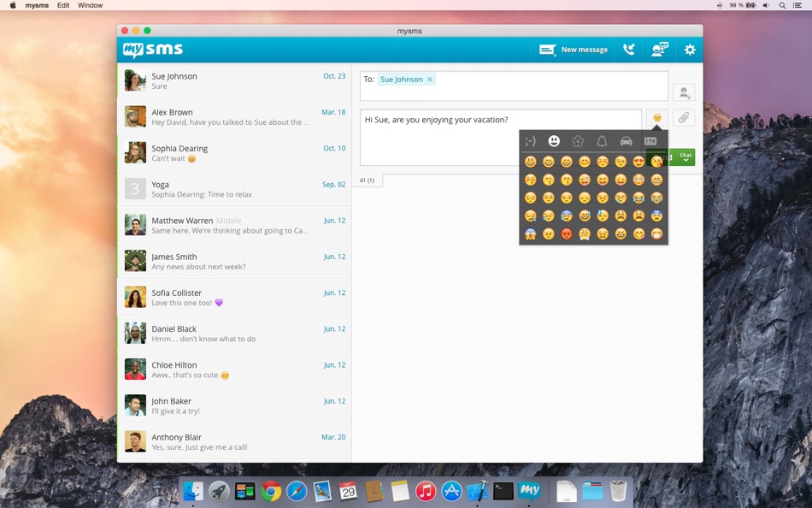Viewport: 812px width, 508px height.
Task: Click the Yoga group number avatar
Action: pos(135,189)
